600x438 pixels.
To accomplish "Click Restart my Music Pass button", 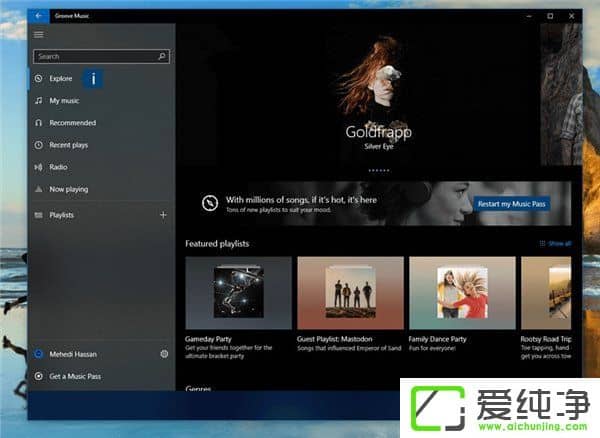I will pyautogui.click(x=512, y=204).
